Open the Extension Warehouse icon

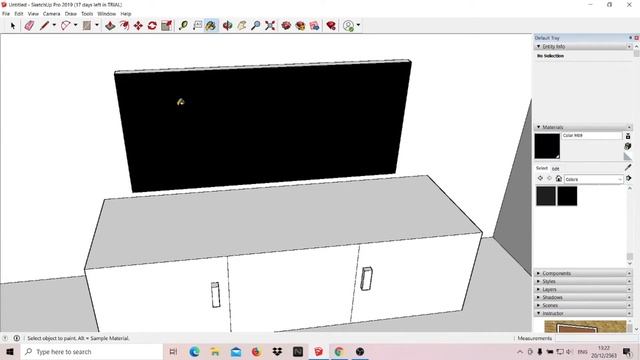pos(300,26)
